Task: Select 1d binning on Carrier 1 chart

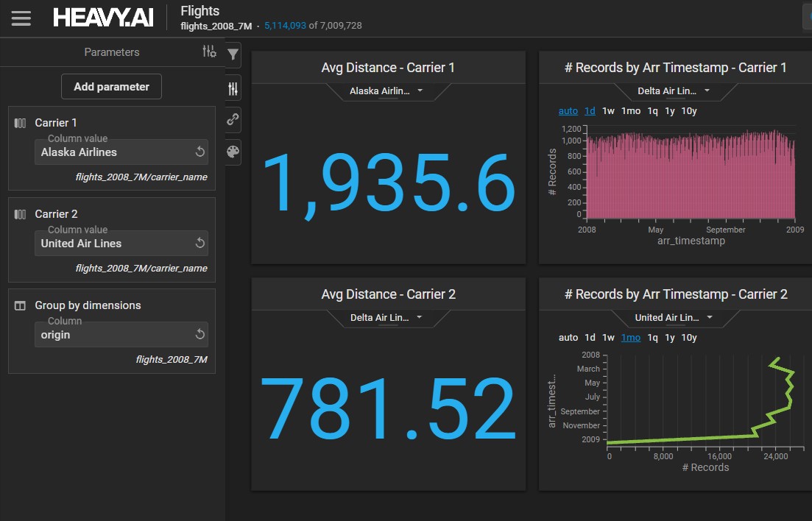Action: pyautogui.click(x=590, y=111)
